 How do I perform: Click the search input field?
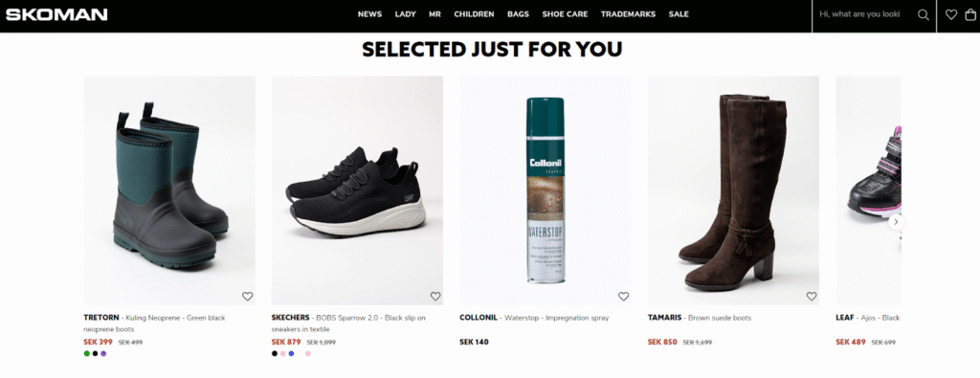click(862, 14)
